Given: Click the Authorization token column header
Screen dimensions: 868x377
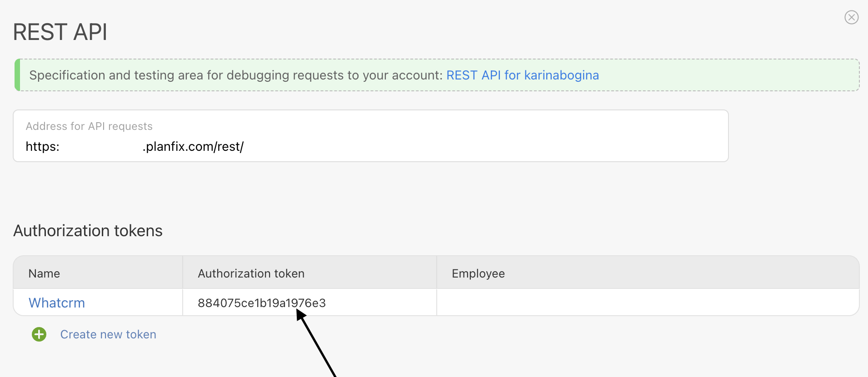Looking at the screenshot, I should coord(251,273).
